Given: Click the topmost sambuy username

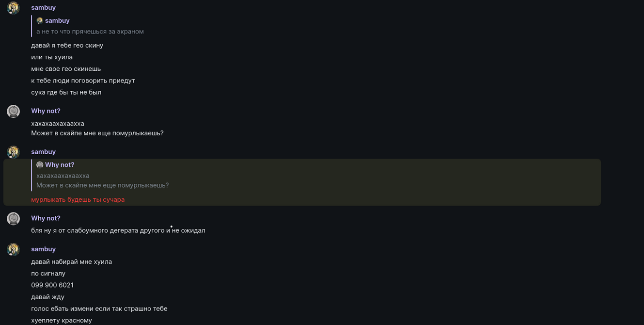Looking at the screenshot, I should coord(43,8).
